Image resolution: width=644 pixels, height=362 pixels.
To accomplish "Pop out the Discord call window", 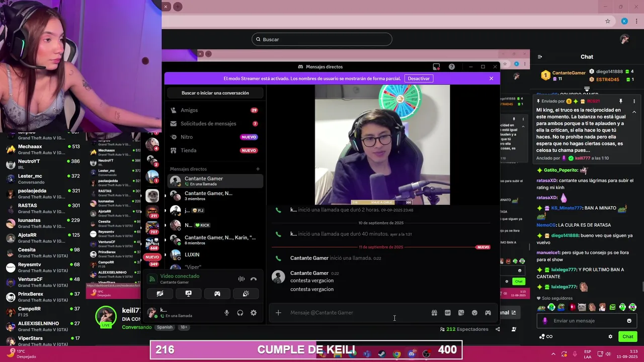I will coord(436,67).
